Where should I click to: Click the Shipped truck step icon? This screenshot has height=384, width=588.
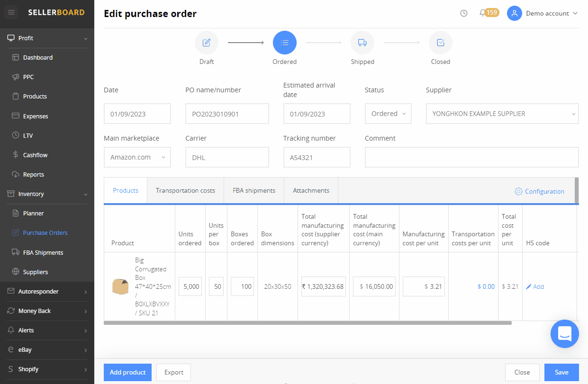coord(362,43)
